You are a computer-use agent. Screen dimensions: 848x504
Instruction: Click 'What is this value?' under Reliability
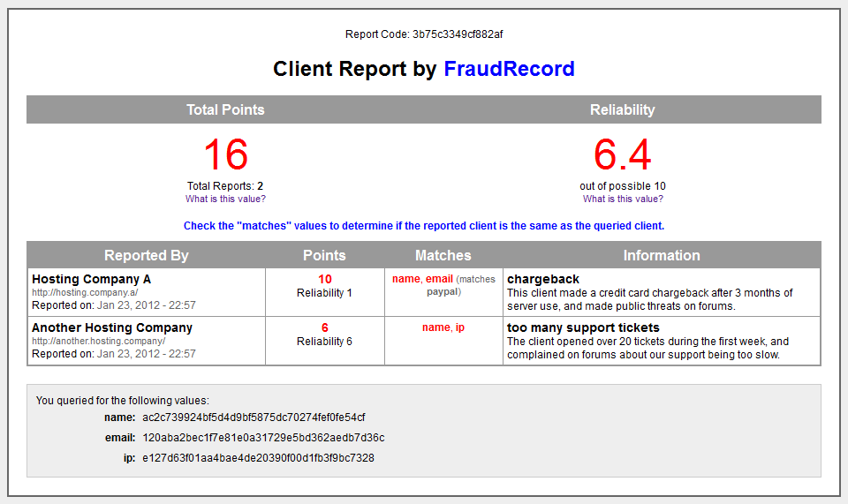click(x=623, y=199)
